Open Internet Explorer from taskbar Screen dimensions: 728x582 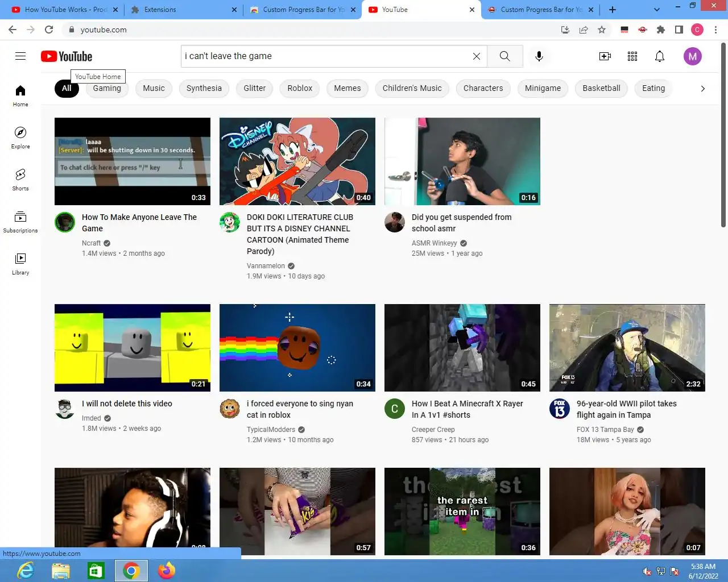[x=26, y=571]
